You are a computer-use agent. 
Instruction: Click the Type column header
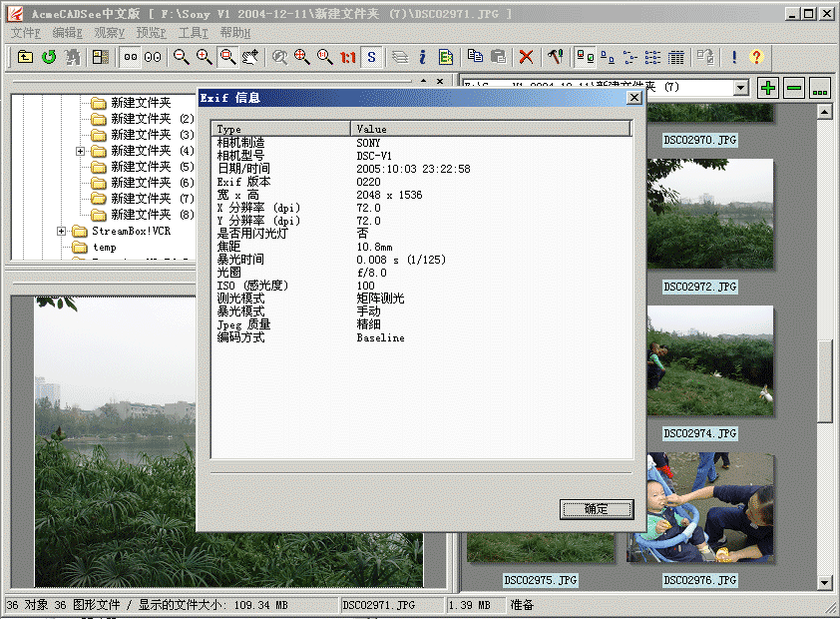click(281, 129)
